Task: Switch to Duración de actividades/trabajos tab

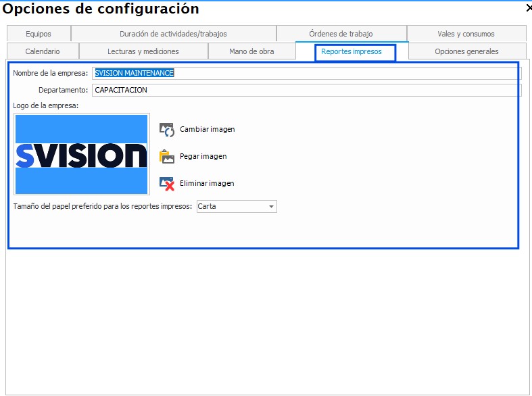Action: click(x=173, y=34)
